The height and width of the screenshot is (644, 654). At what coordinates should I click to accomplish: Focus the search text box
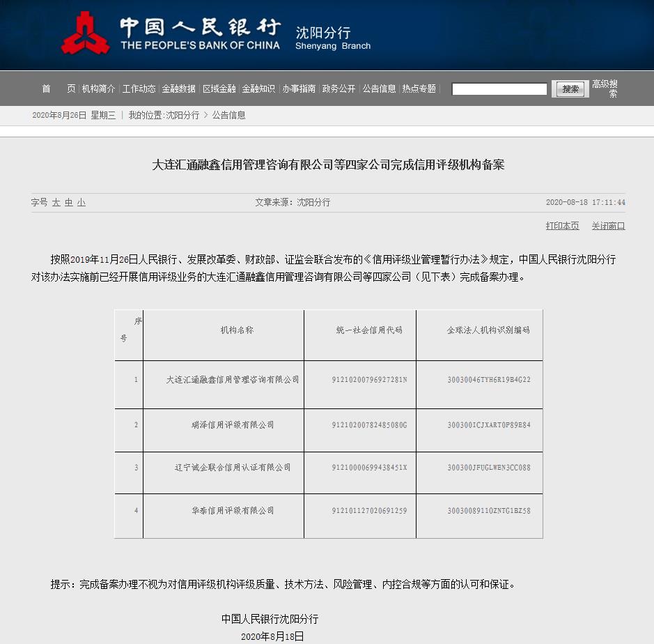[x=499, y=89]
